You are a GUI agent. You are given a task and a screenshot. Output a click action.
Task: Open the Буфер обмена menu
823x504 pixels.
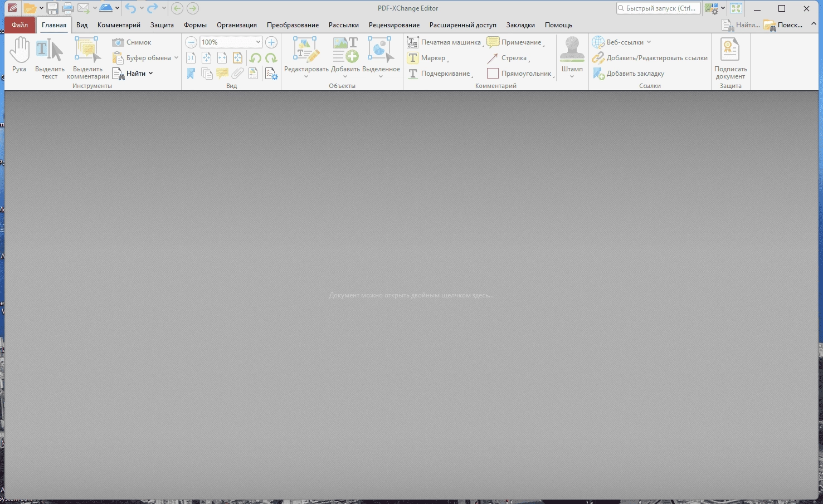145,58
